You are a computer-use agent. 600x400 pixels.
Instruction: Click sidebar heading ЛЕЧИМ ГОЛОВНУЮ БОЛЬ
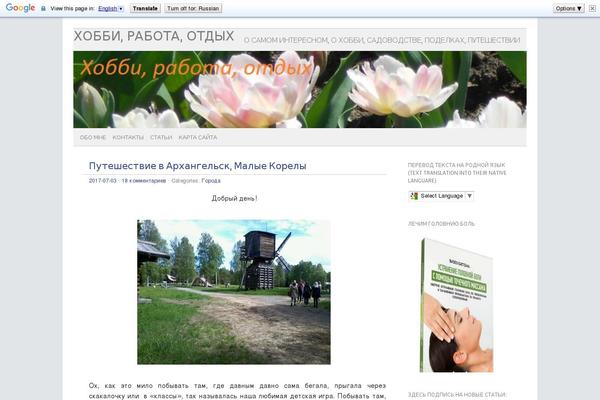[x=441, y=224]
